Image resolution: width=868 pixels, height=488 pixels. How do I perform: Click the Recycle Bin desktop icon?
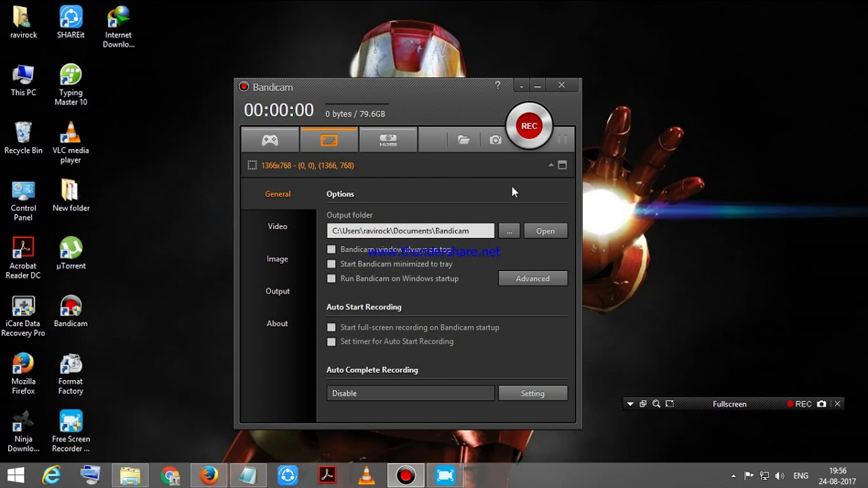23,138
